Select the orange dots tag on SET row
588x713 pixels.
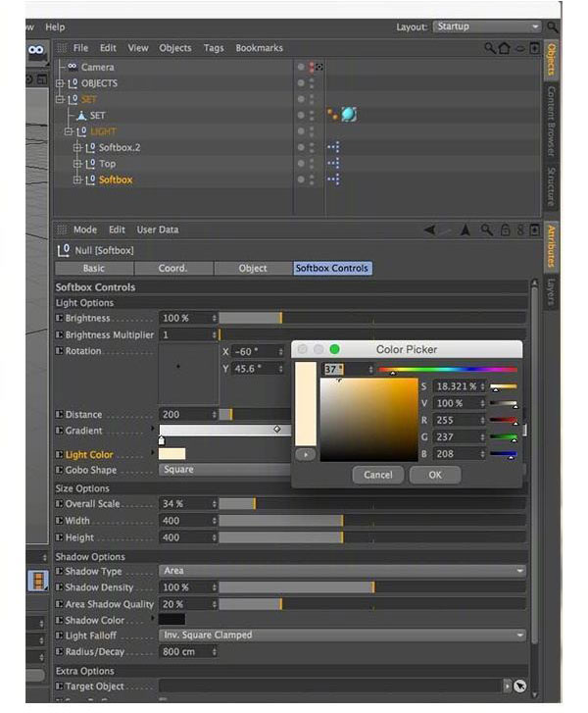332,115
